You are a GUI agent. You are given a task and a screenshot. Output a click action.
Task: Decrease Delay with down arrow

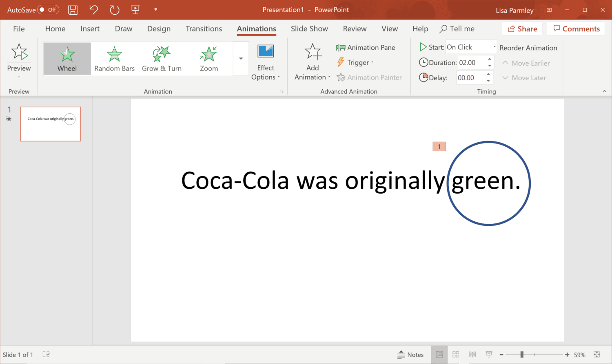click(x=488, y=81)
